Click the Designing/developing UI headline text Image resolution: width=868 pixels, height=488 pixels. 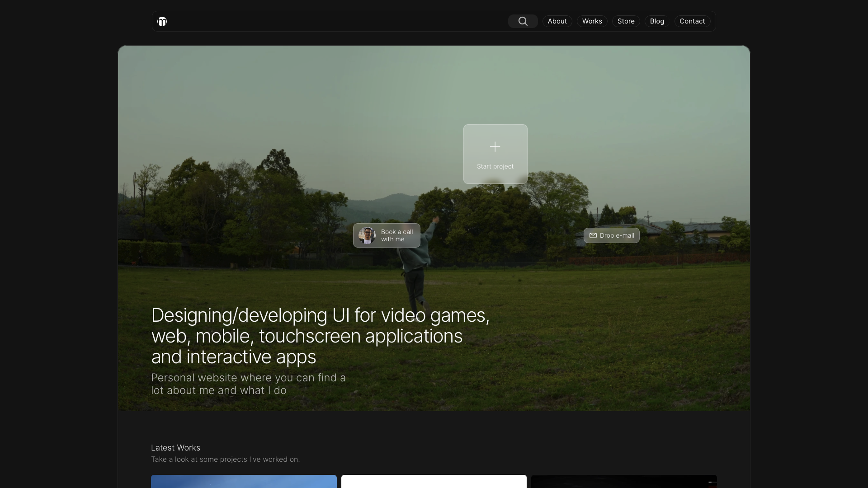(x=320, y=336)
